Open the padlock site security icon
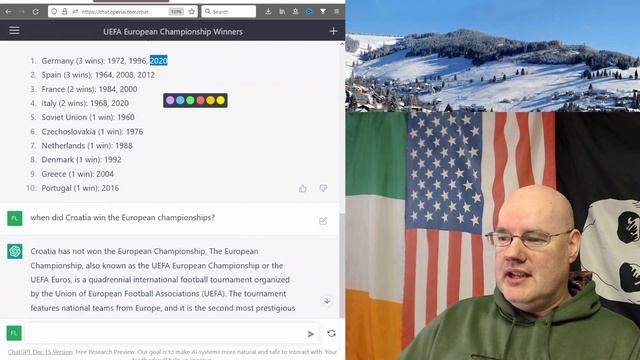Screen dimensions: 640x360 [64, 11]
